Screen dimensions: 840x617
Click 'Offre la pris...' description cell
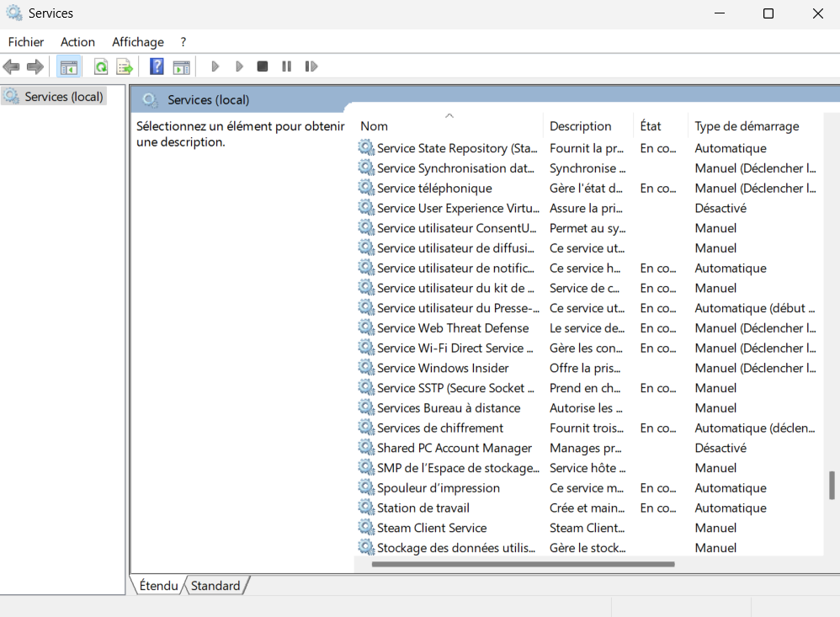pos(585,369)
